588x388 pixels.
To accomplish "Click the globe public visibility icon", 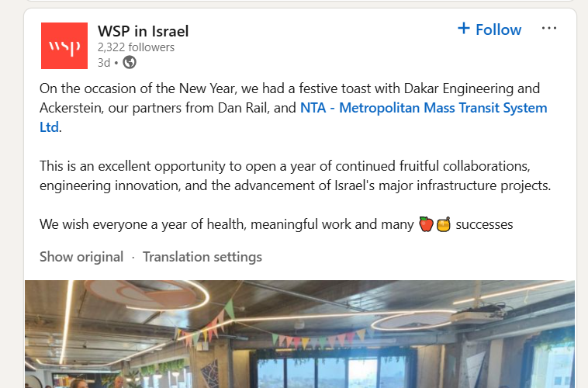I will coord(130,63).
